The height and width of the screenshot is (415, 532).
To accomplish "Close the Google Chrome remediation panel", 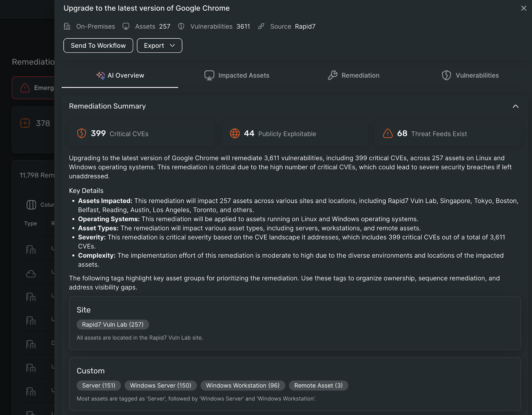I will pyautogui.click(x=524, y=8).
